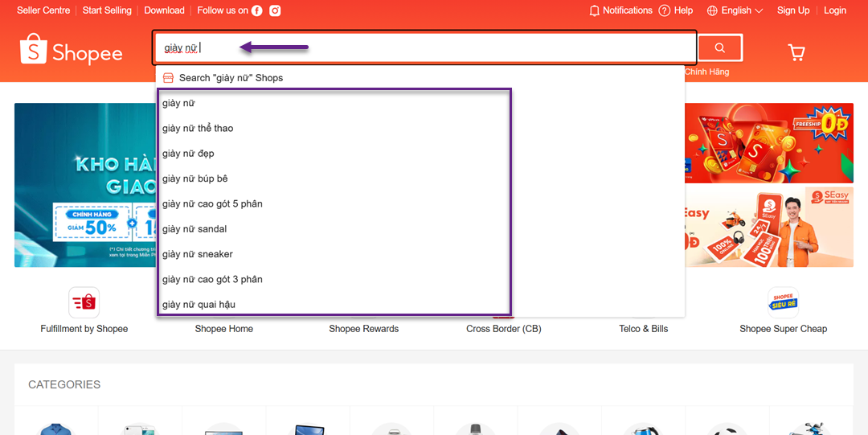Open the SEasy promotional banner
Screen dimensions: 868x435
coord(769,228)
